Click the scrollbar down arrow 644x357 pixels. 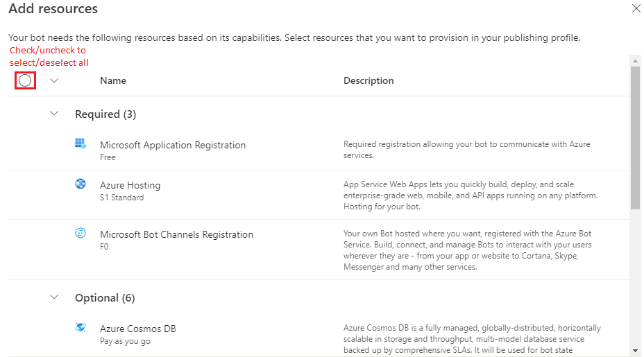click(635, 351)
